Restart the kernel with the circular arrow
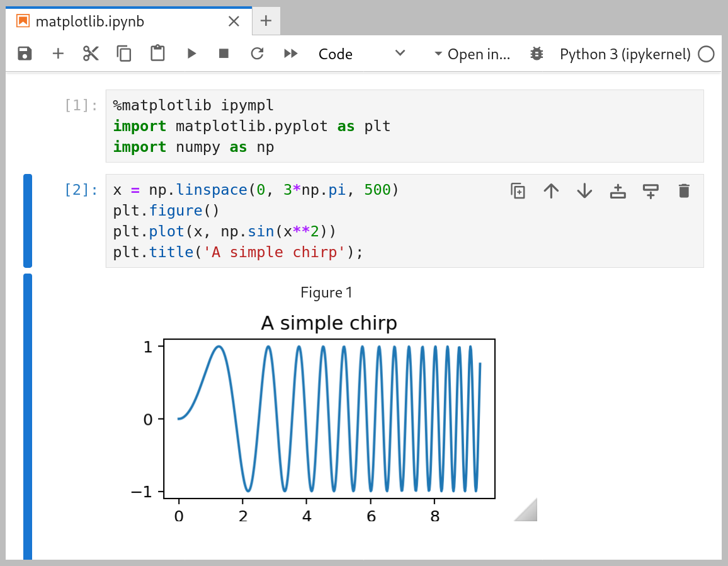 tap(257, 54)
